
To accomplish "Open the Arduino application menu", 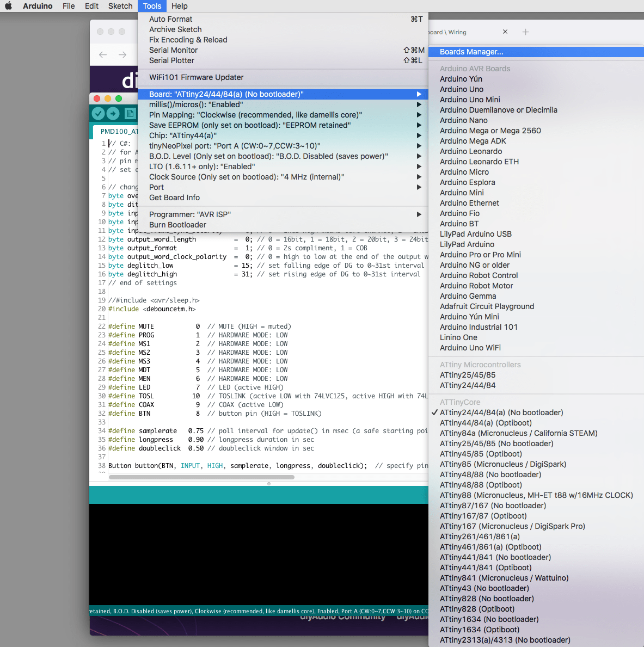I will 38,6.
